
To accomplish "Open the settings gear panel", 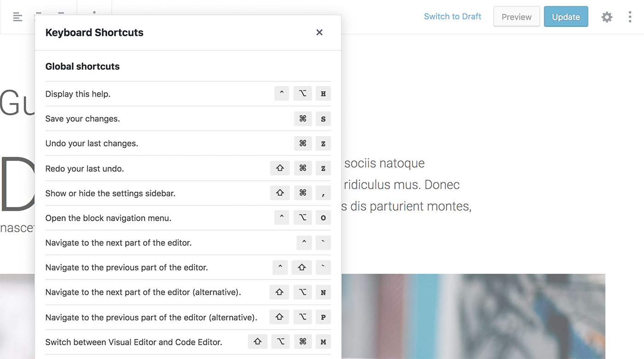I will [x=607, y=17].
